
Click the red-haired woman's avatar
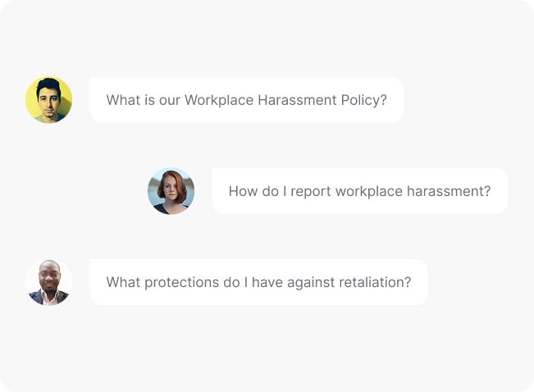point(171,191)
